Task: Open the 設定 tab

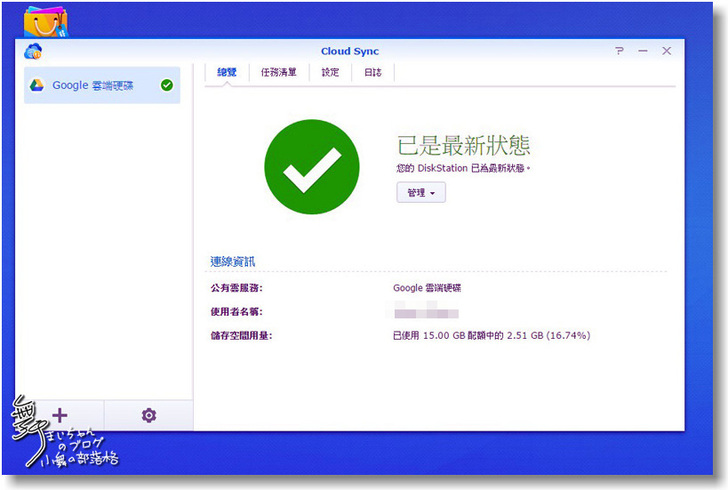Action: 330,72
